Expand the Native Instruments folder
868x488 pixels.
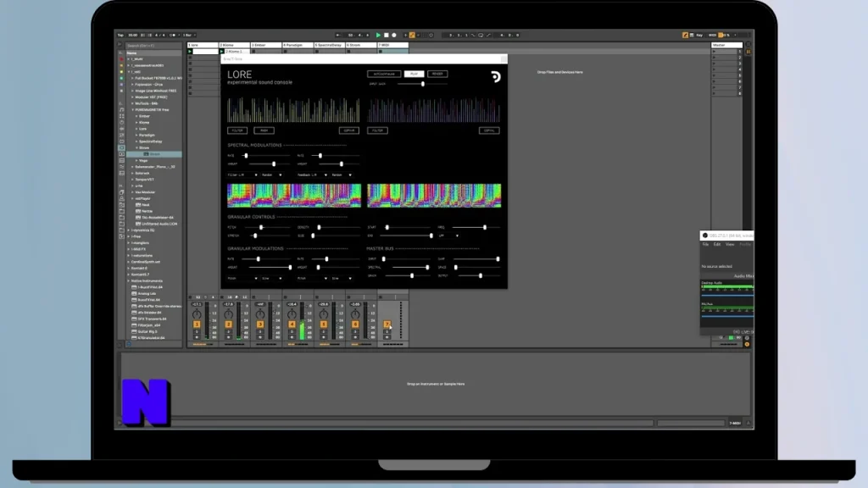tap(129, 281)
